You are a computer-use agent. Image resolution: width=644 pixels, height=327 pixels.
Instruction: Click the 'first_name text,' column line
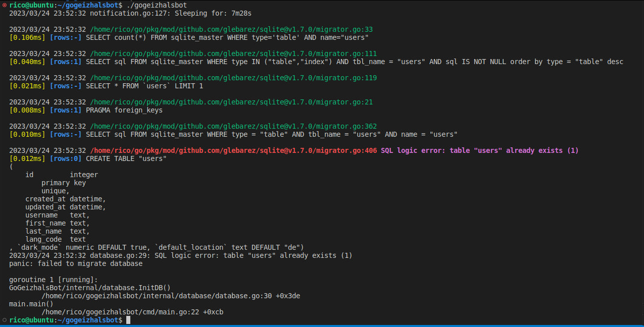58,223
